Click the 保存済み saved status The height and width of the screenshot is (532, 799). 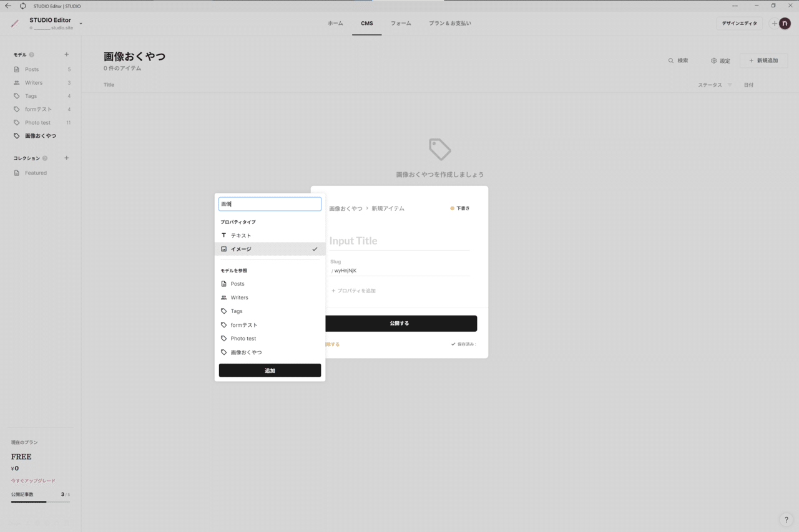pos(463,344)
